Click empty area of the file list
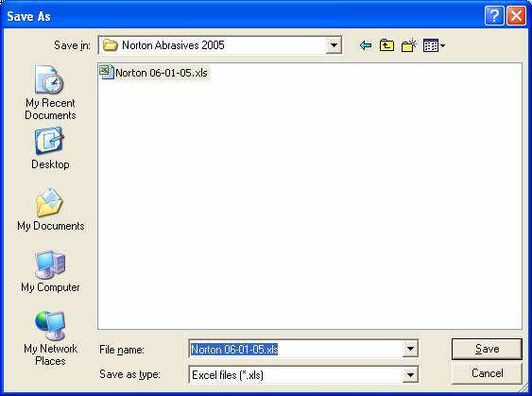Image resolution: width=532 pixels, height=396 pixels. 309,203
